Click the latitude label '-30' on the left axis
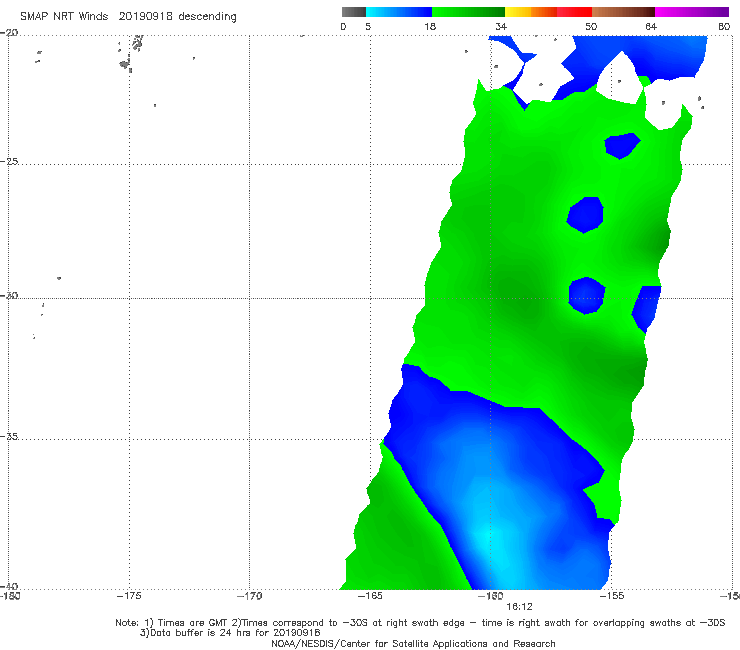740x650 pixels. 9,295
